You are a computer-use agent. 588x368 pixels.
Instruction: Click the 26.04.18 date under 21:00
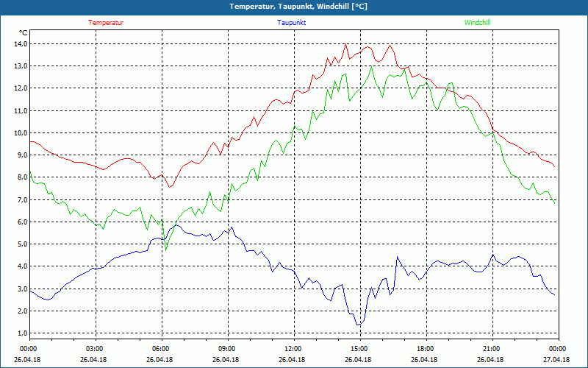pos(490,360)
